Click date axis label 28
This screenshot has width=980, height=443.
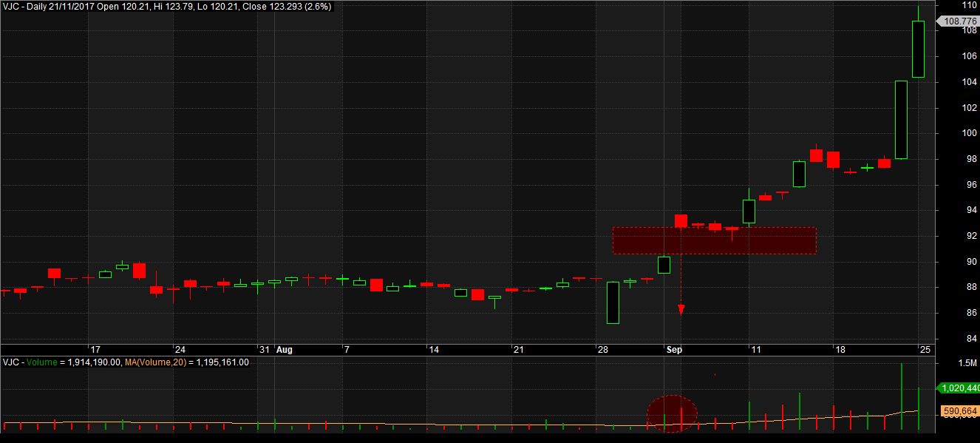pyautogui.click(x=603, y=350)
